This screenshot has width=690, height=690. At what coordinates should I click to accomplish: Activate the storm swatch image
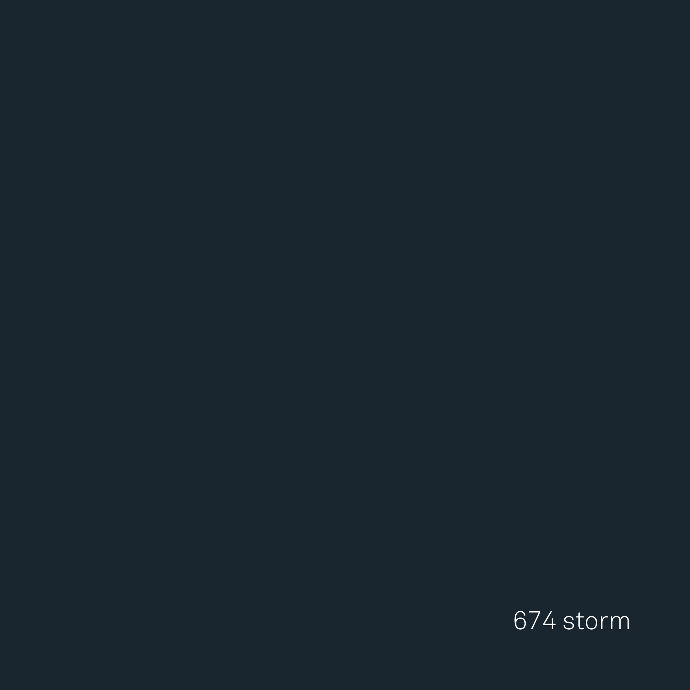[x=345, y=345]
